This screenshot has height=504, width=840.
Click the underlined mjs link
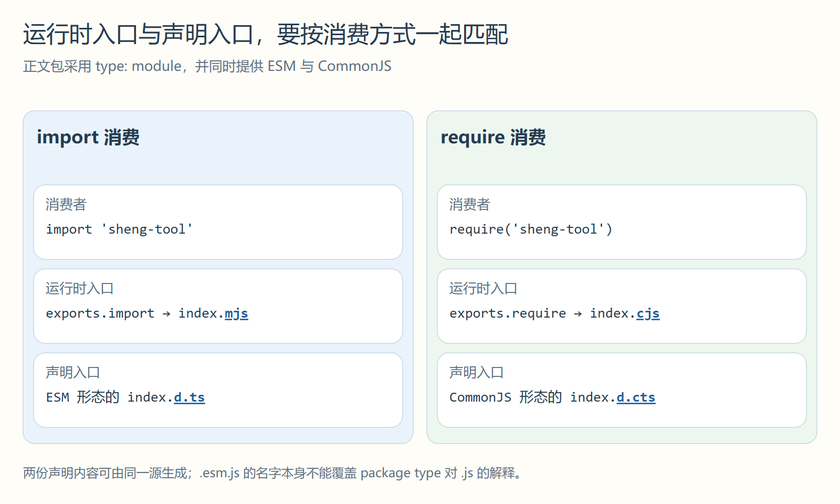(236, 313)
